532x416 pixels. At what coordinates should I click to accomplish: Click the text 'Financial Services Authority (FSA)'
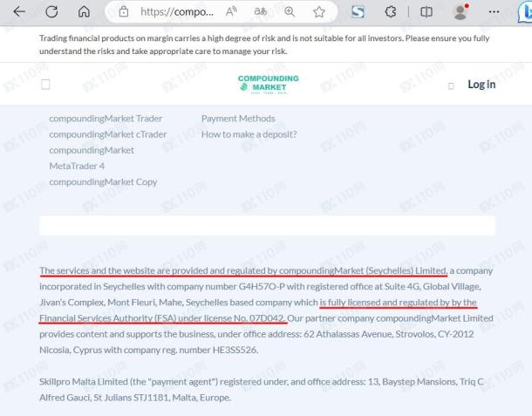(107, 318)
